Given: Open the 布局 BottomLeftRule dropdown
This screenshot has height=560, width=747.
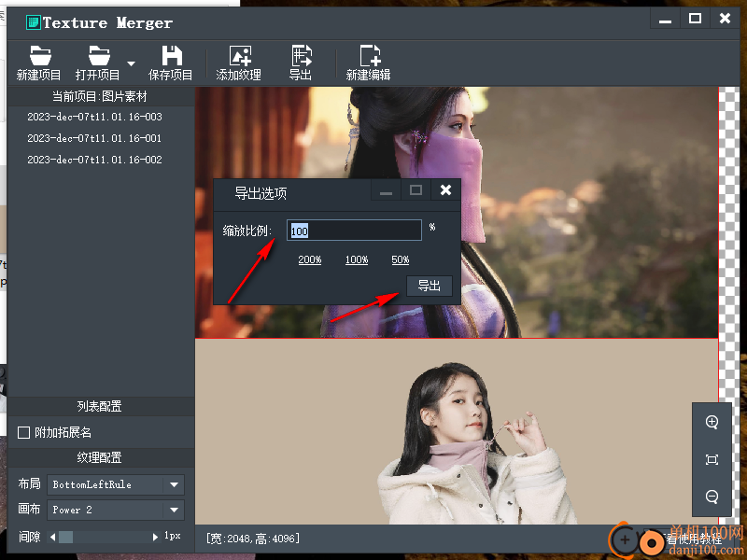Looking at the screenshot, I should 116,484.
